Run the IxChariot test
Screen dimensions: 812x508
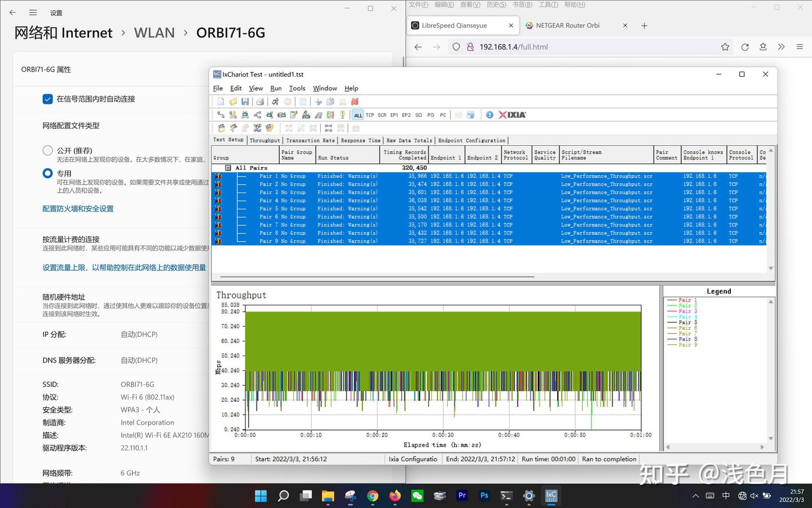pyautogui.click(x=275, y=102)
